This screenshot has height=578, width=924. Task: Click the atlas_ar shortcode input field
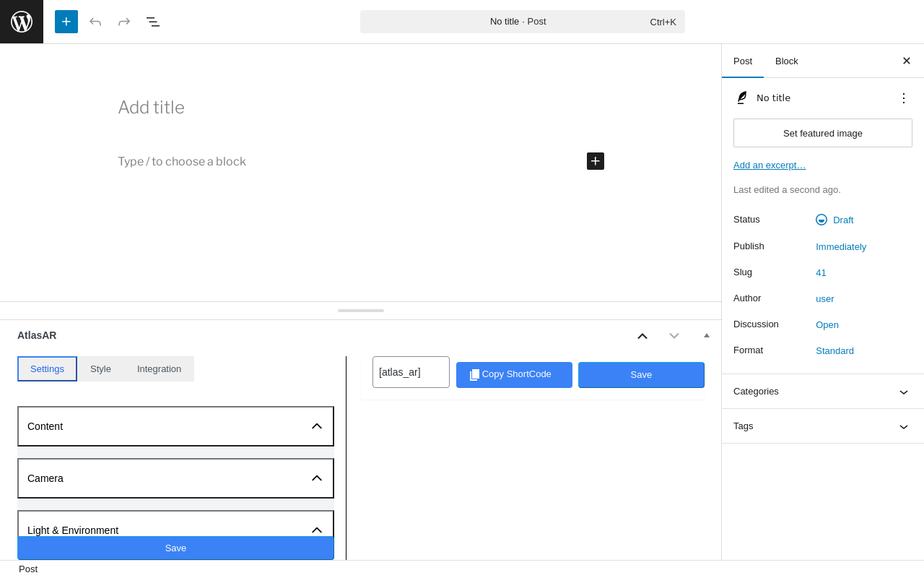tap(411, 372)
